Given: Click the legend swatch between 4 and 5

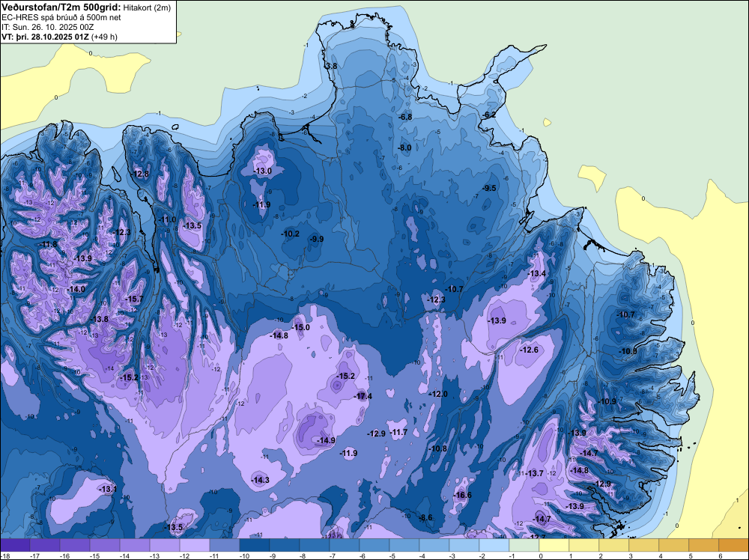Looking at the screenshot, I should coord(674,545).
